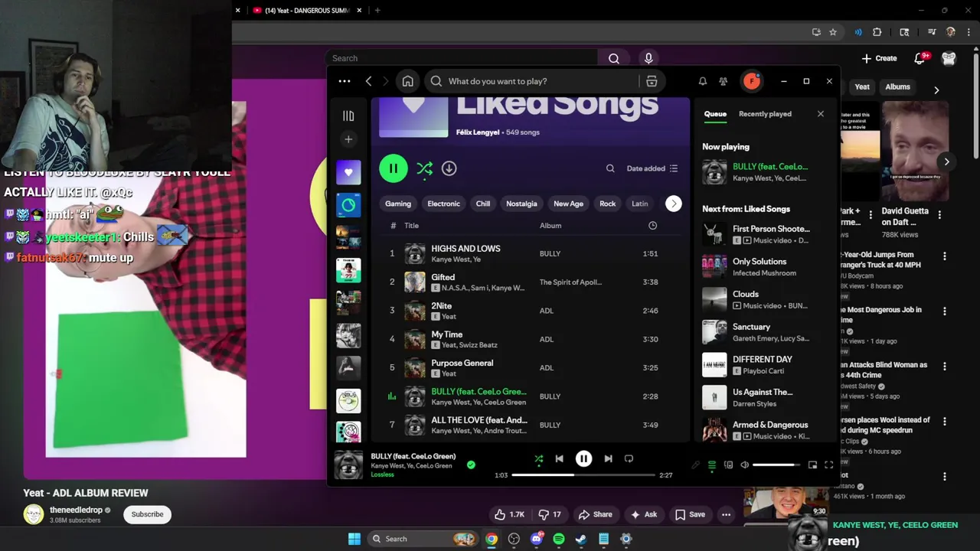Subscribe to theneedledrop channel
The height and width of the screenshot is (551, 980).
point(147,514)
